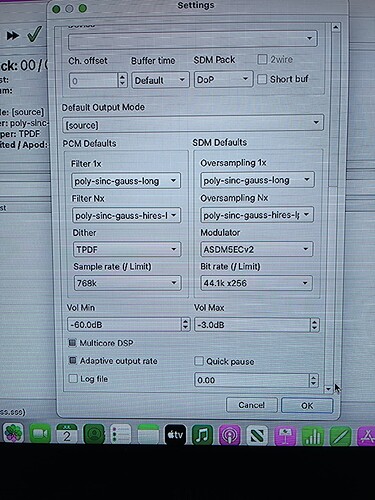This screenshot has height=500, width=375.
Task: Click the Settings window close button
Action: coord(56,9)
